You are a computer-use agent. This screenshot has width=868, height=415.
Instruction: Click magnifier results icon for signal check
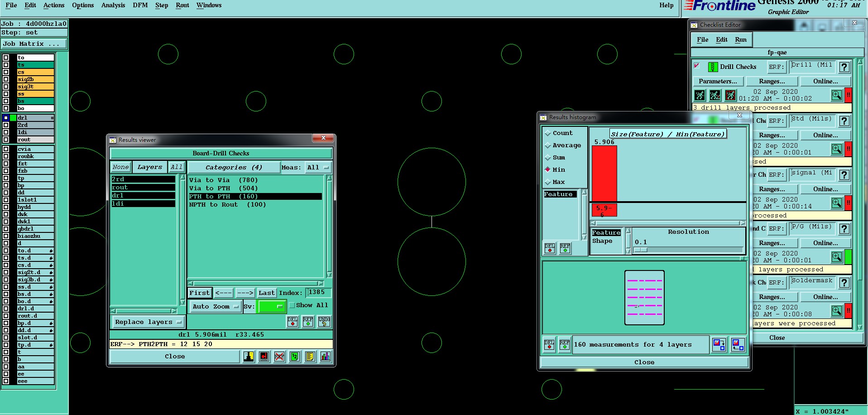[x=837, y=203]
